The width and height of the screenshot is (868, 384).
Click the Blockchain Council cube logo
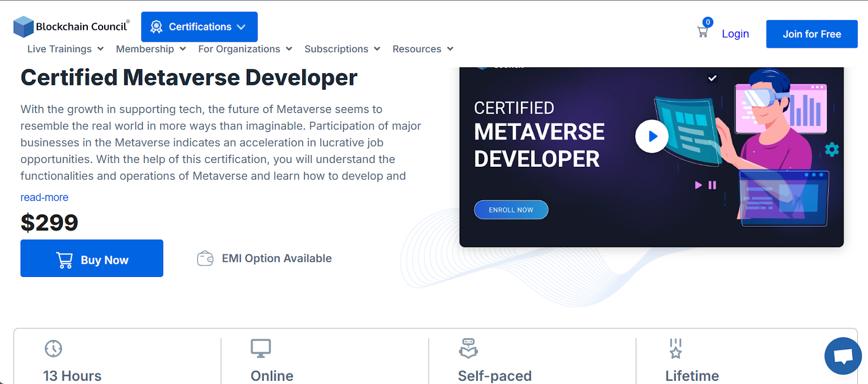click(23, 27)
